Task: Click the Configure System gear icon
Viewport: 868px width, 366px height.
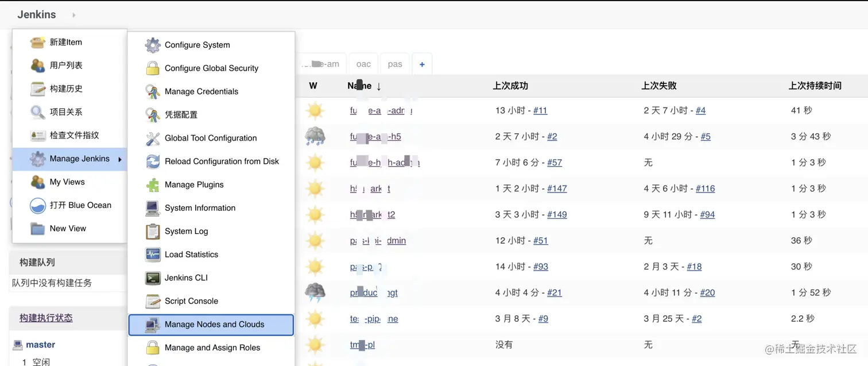Action: pos(153,45)
